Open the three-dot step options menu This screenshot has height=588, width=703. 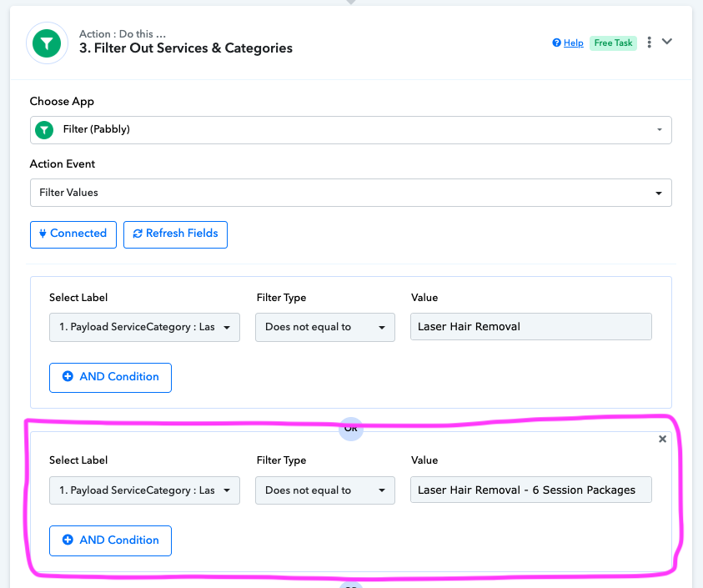click(x=650, y=43)
